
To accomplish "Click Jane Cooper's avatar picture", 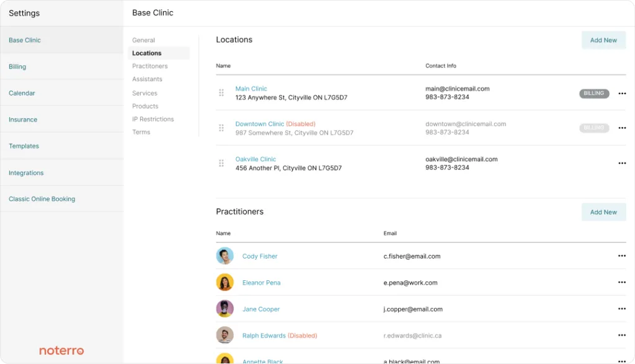I will pos(224,309).
